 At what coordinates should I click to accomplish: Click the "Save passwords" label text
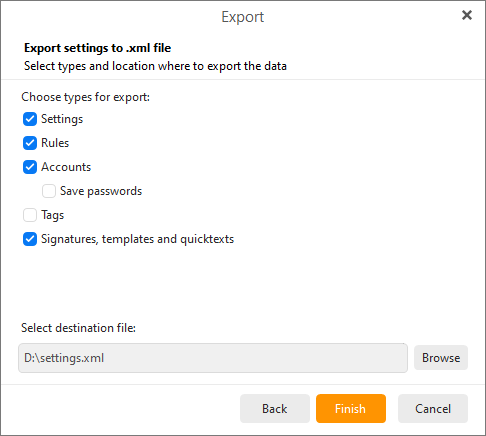coord(101,191)
